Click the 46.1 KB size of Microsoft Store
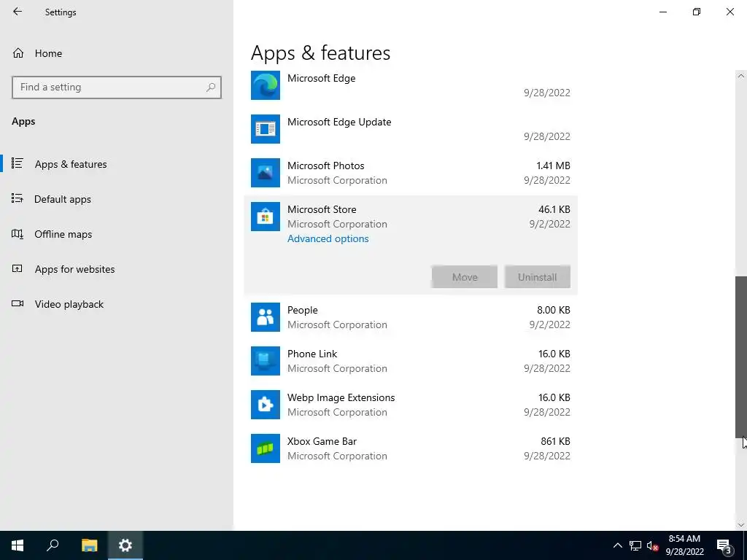 (554, 209)
